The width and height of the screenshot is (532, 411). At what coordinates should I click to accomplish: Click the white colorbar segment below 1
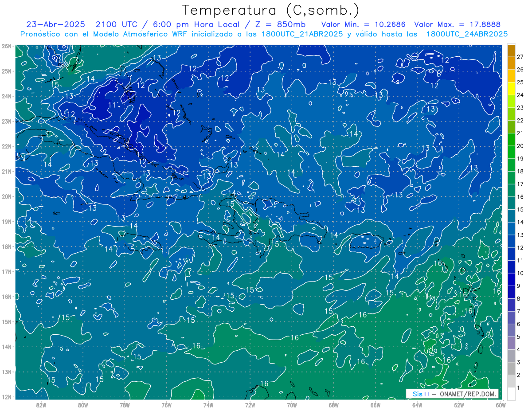click(511, 394)
